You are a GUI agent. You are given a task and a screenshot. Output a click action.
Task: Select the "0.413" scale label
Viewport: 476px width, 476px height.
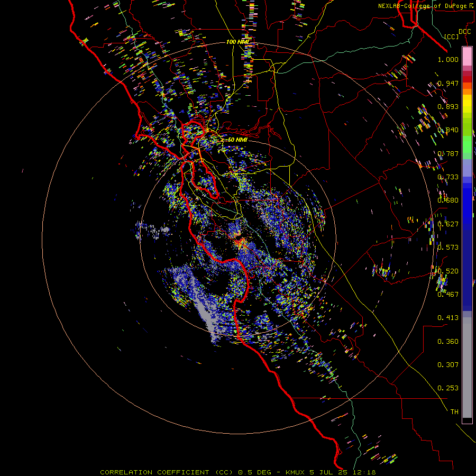(x=448, y=318)
